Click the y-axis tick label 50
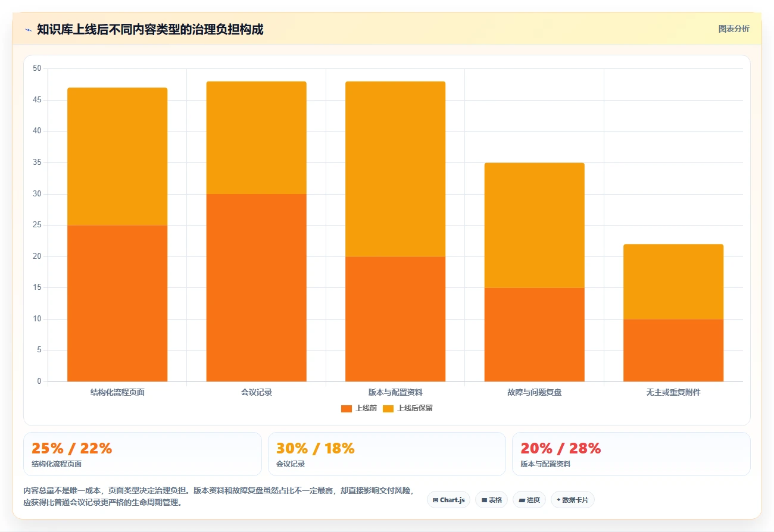774x532 pixels. (38, 68)
